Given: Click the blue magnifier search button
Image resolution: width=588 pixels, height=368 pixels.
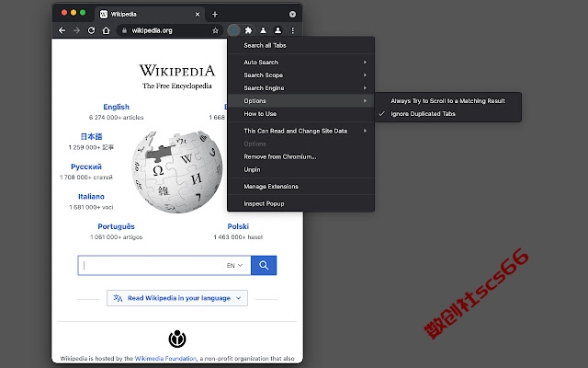Looking at the screenshot, I should click(264, 266).
